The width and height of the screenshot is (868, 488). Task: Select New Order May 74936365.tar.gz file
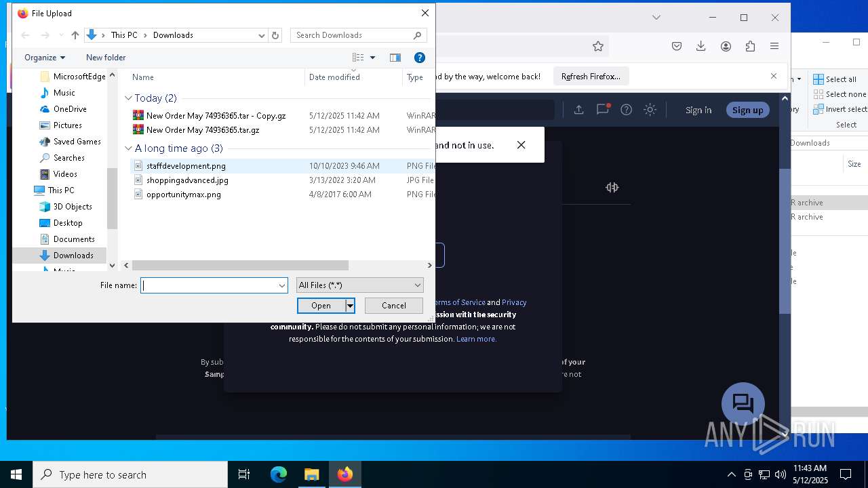[203, 130]
